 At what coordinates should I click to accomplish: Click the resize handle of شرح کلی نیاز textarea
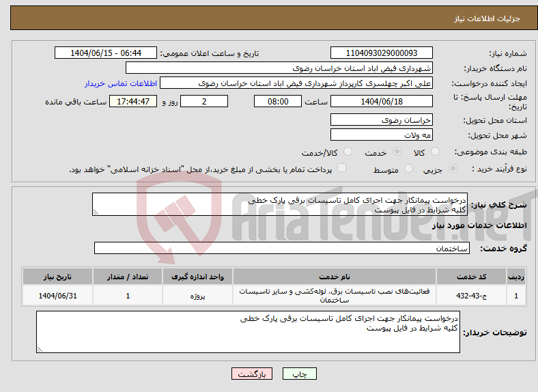(x=96, y=212)
